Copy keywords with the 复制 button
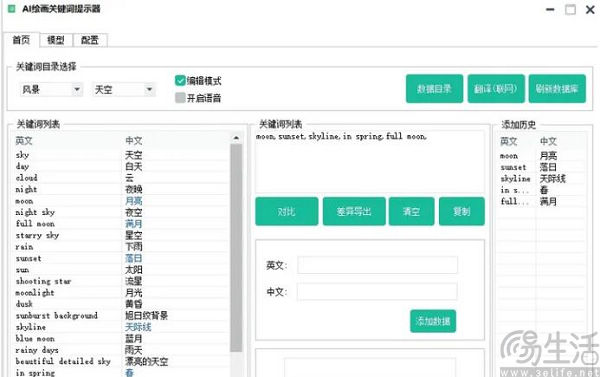The width and height of the screenshot is (600, 377). pyautogui.click(x=462, y=211)
